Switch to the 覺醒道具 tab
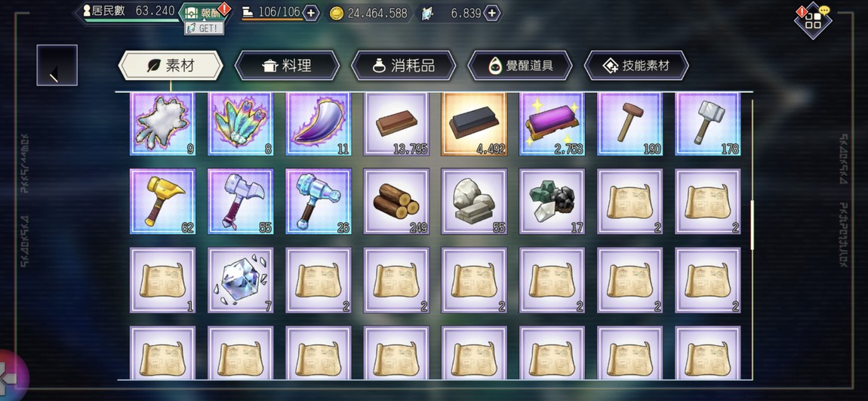This screenshot has width=868, height=401. point(520,66)
